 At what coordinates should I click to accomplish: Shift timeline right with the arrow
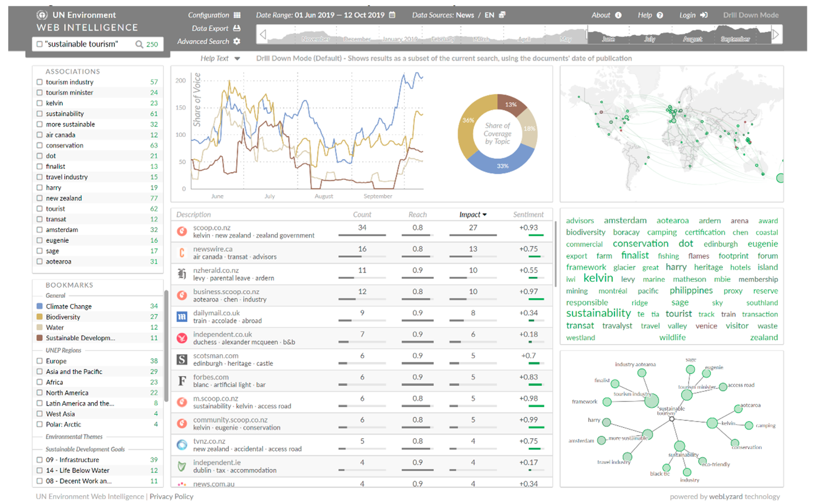[x=775, y=34]
